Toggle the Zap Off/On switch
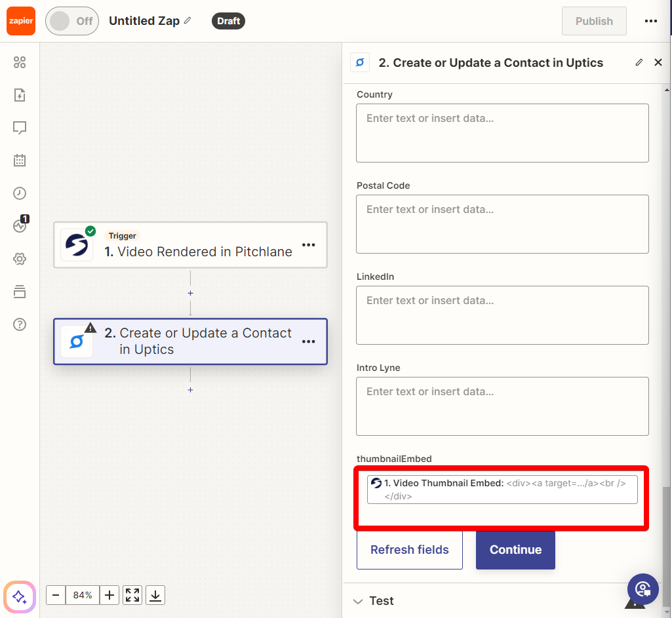The image size is (672, 618). tap(72, 21)
